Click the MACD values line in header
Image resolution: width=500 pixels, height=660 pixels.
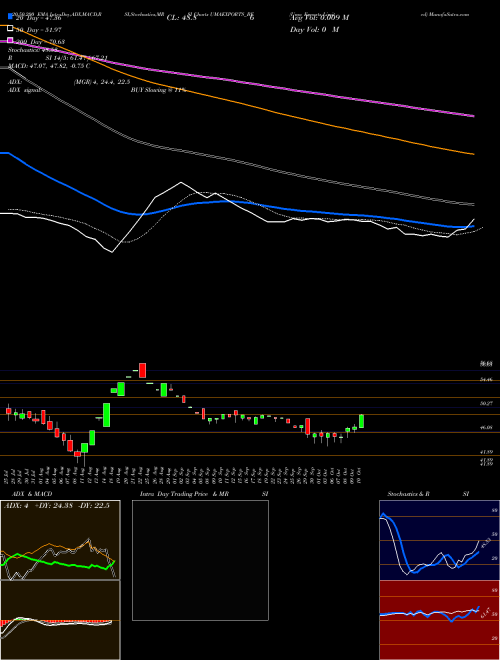pos(49,66)
